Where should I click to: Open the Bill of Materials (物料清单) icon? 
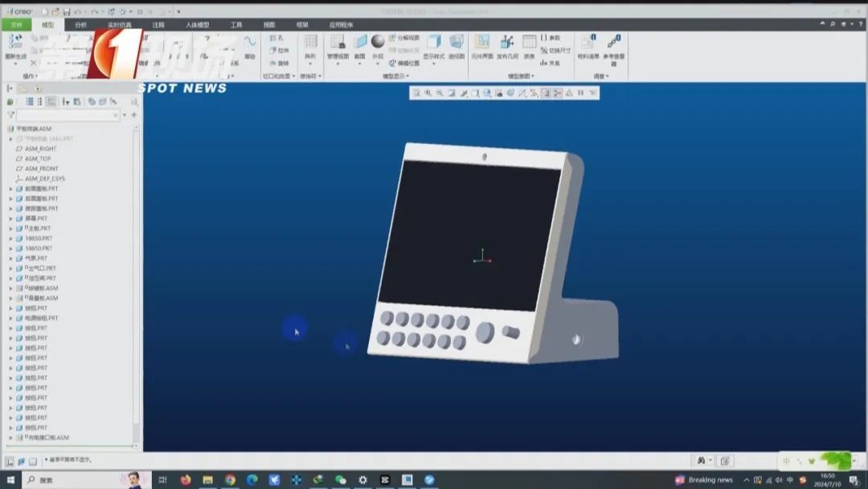(x=588, y=45)
